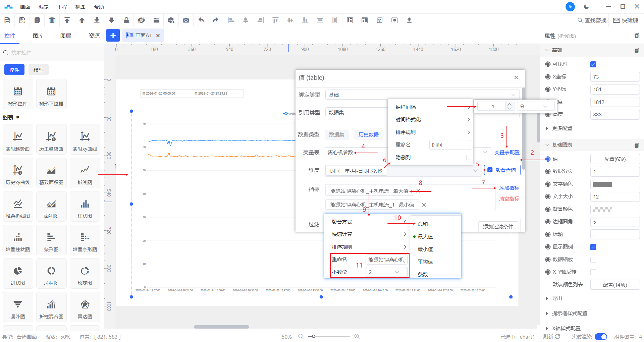Click the lock icon in toolbar
This screenshot has height=342, width=644.
click(x=126, y=20)
